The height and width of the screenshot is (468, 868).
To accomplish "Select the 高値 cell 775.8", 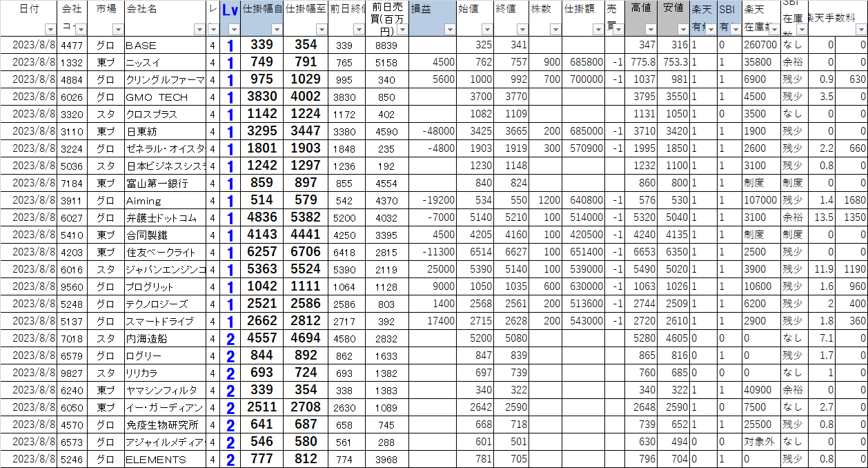I will point(642,62).
